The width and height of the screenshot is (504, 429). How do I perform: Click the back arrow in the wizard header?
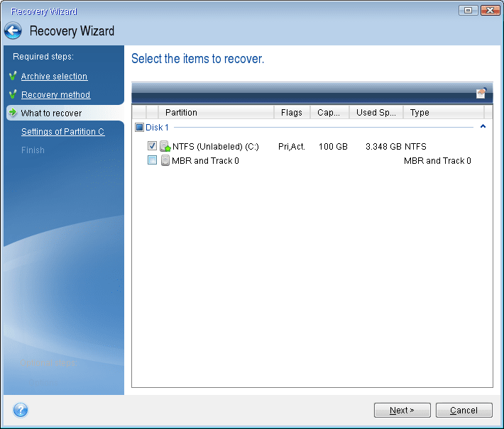coord(13,31)
